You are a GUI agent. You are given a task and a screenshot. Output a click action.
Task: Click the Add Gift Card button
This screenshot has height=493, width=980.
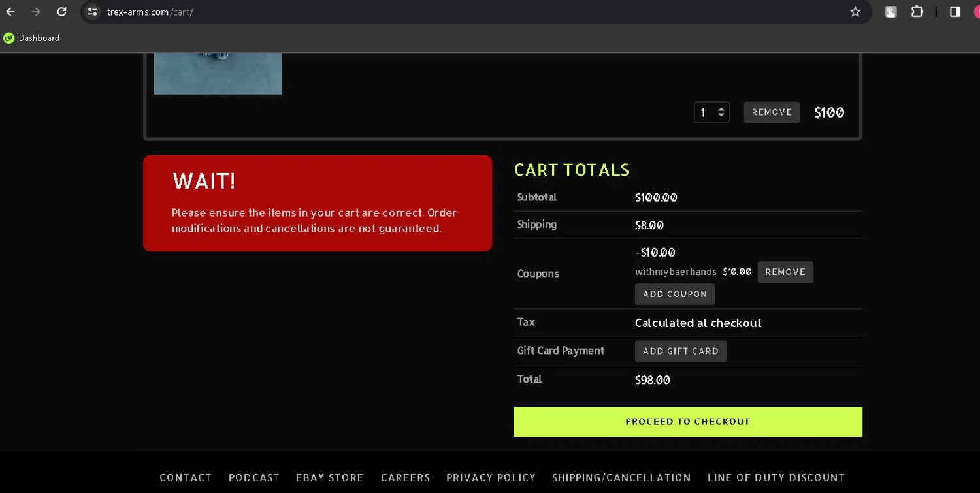coord(680,351)
